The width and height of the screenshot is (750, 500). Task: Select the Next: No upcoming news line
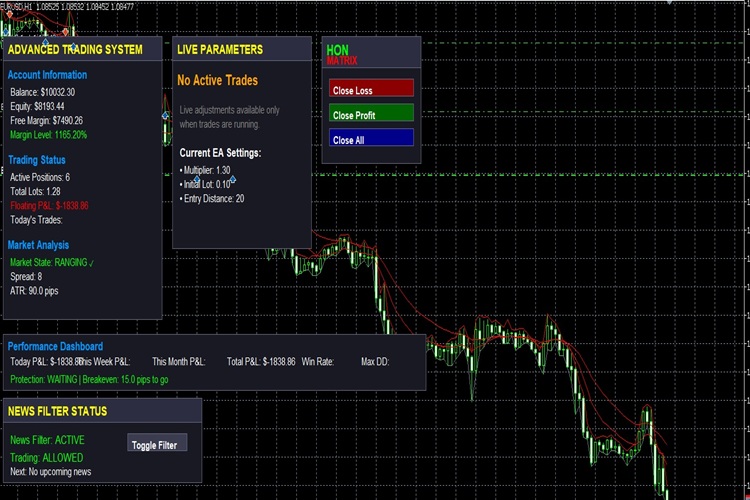(51, 472)
